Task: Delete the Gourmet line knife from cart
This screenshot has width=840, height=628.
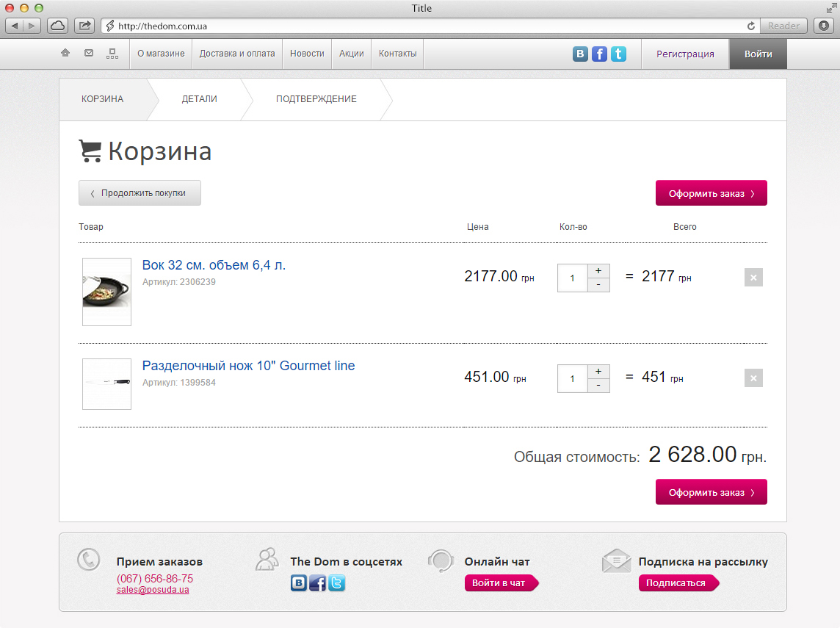Action: [x=753, y=378]
